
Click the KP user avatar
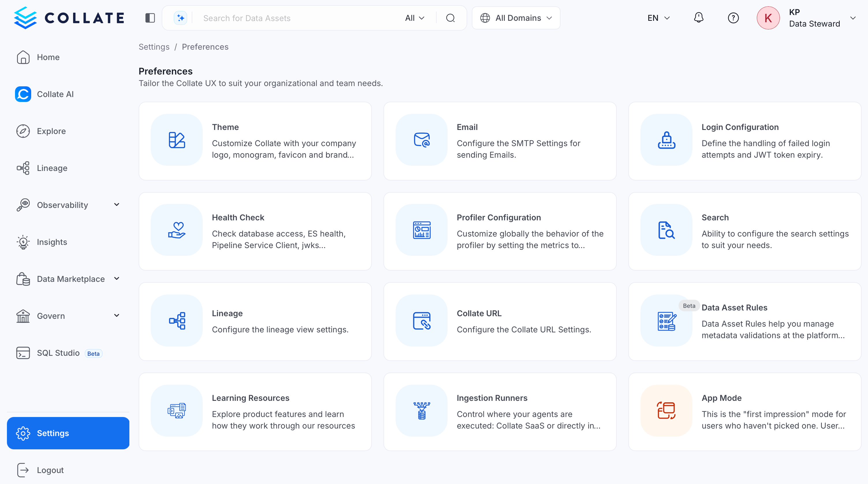[x=768, y=18]
